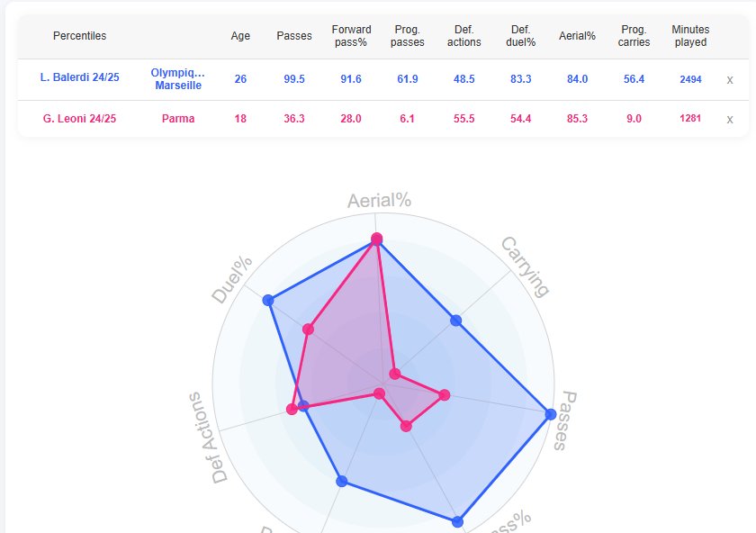Click the Carrying radar axis label
Screen dimensions: 756x533
(525, 266)
